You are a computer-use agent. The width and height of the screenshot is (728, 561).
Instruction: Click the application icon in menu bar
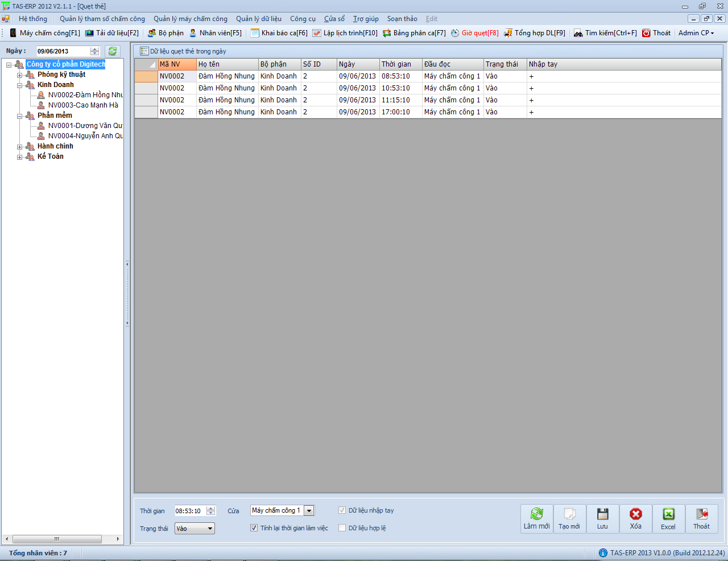tap(6, 19)
